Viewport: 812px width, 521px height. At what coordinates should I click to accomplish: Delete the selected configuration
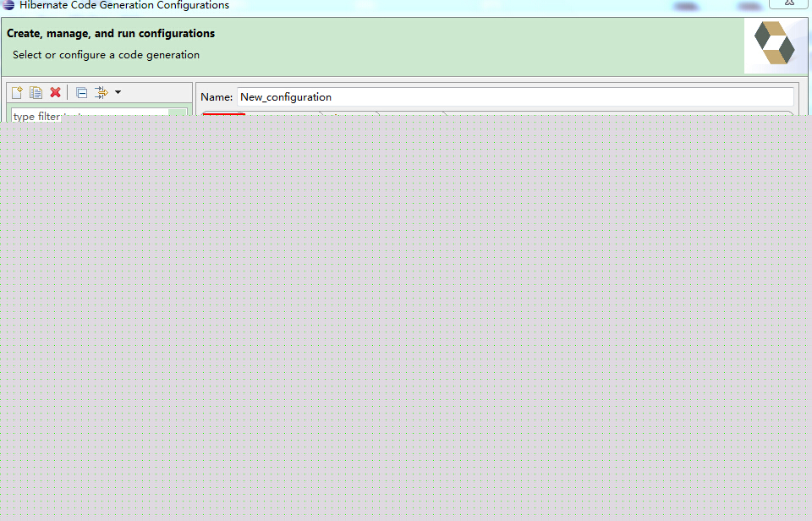[x=56, y=93]
